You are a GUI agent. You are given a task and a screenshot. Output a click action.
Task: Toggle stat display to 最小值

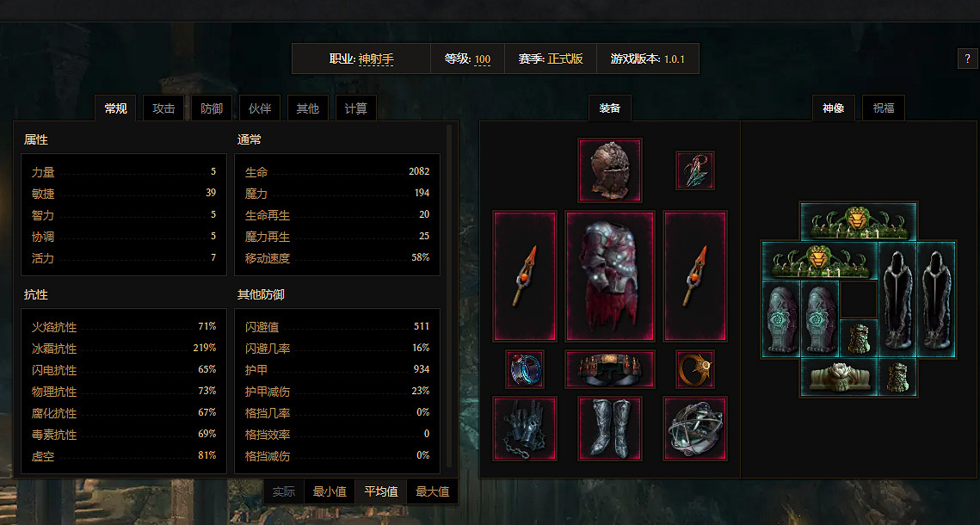click(330, 491)
